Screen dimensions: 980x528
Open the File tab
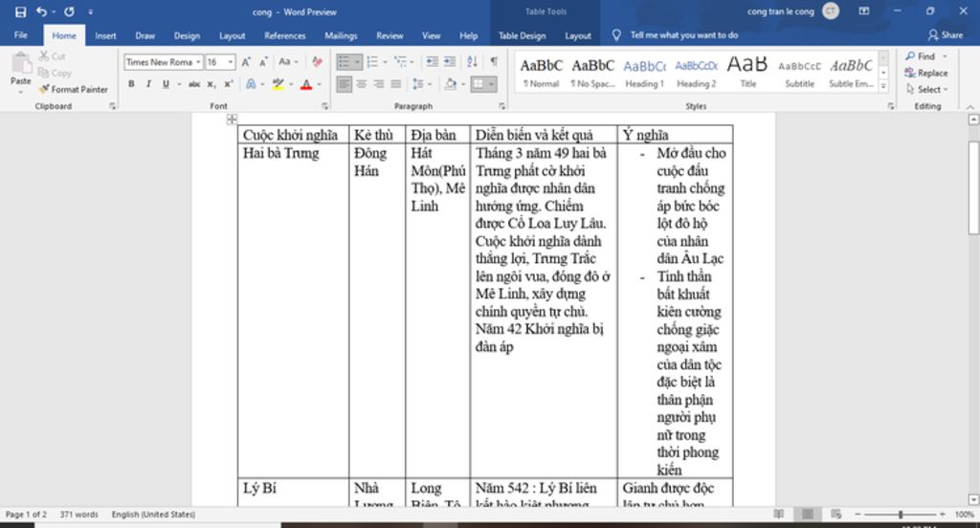click(21, 35)
